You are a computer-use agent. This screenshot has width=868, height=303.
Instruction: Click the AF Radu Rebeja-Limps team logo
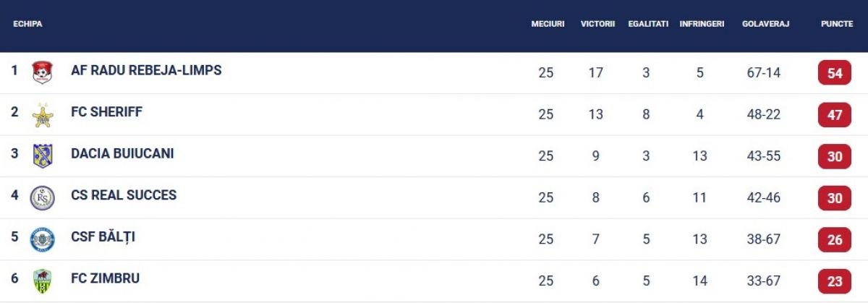tap(43, 72)
